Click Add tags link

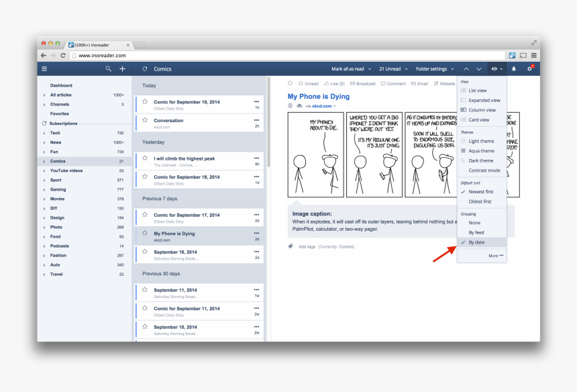click(x=307, y=246)
